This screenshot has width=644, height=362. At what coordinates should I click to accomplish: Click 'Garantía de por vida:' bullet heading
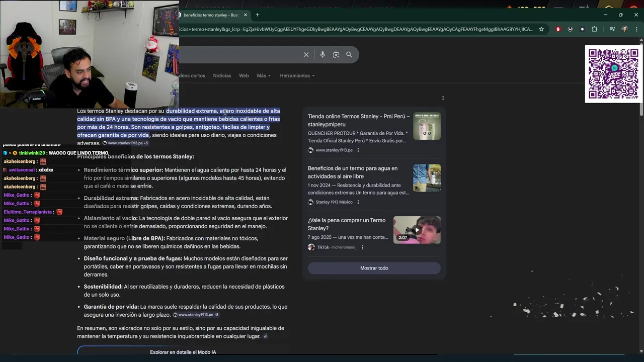[x=111, y=307]
